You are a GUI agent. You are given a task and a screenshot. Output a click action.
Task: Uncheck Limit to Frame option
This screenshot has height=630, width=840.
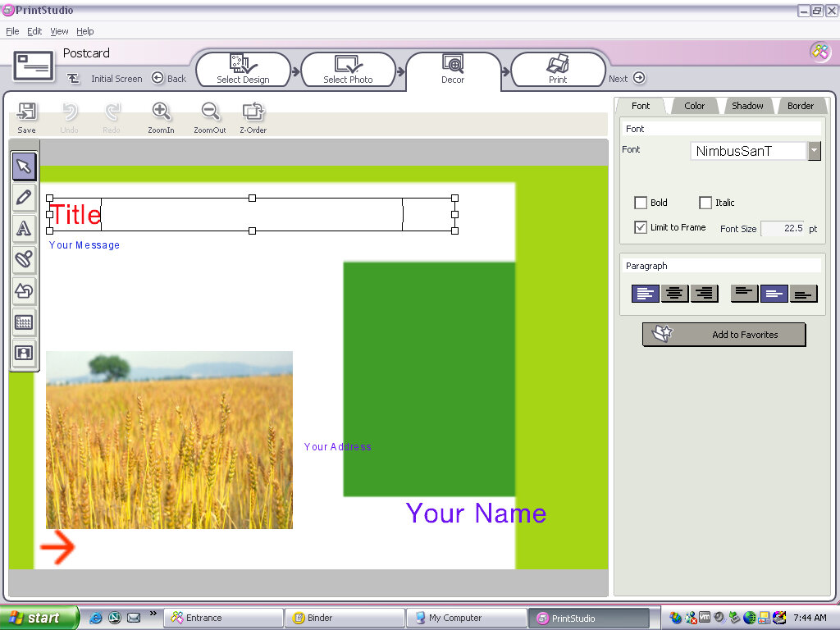tap(641, 227)
